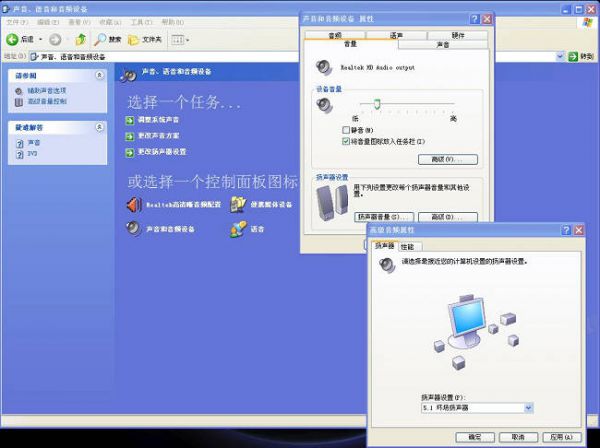Switch to the 语声 tab
This screenshot has height=448, width=600.
click(x=396, y=35)
